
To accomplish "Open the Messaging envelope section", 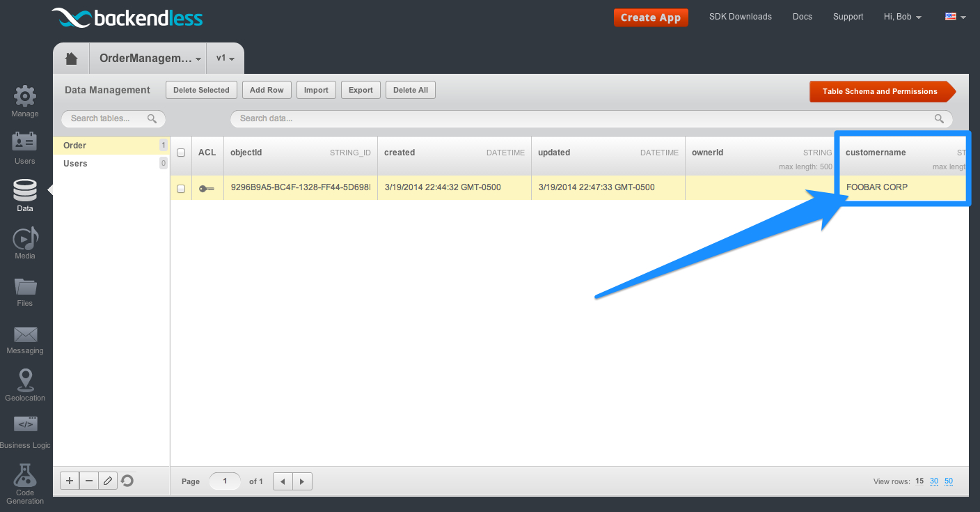I will pos(25,339).
